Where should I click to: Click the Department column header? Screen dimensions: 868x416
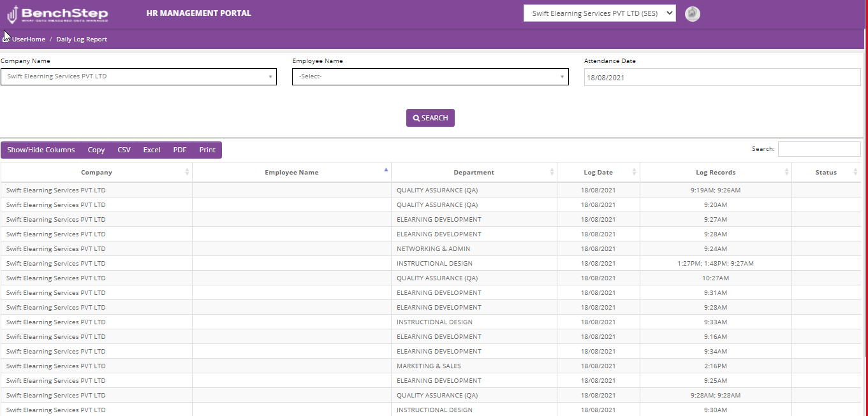tap(474, 172)
